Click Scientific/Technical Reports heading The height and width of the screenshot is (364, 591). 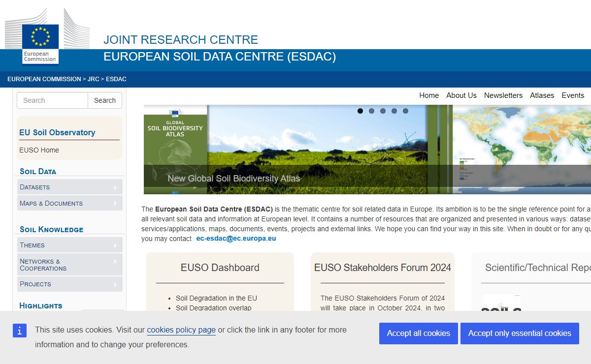[x=538, y=268]
